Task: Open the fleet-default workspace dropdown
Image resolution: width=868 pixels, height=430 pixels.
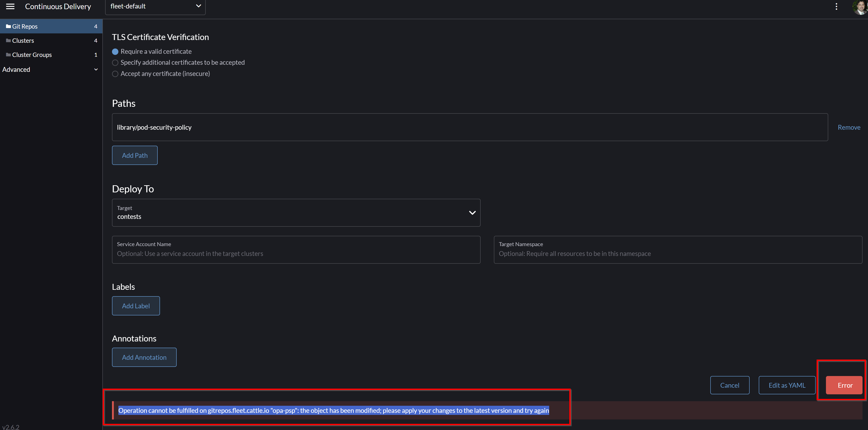Action: (155, 6)
